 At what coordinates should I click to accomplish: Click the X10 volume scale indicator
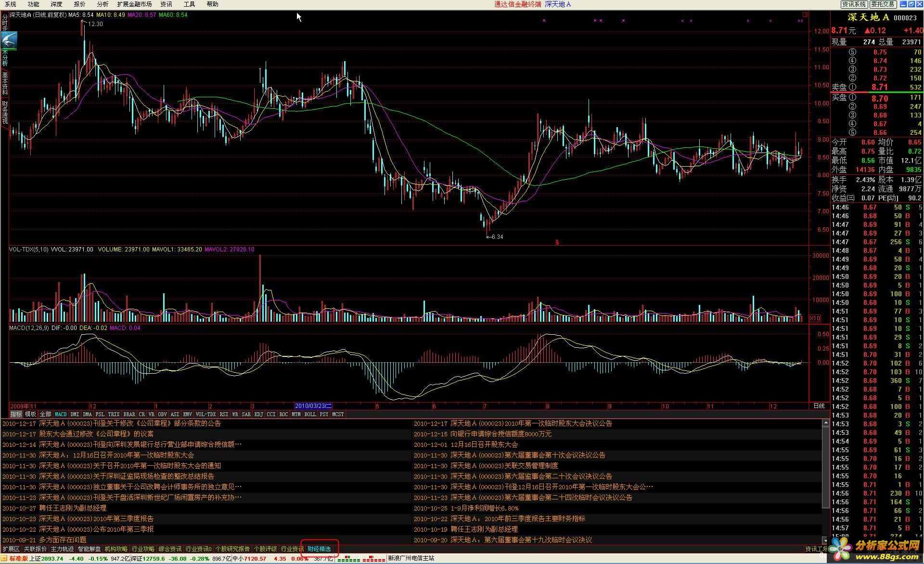pyautogui.click(x=815, y=318)
